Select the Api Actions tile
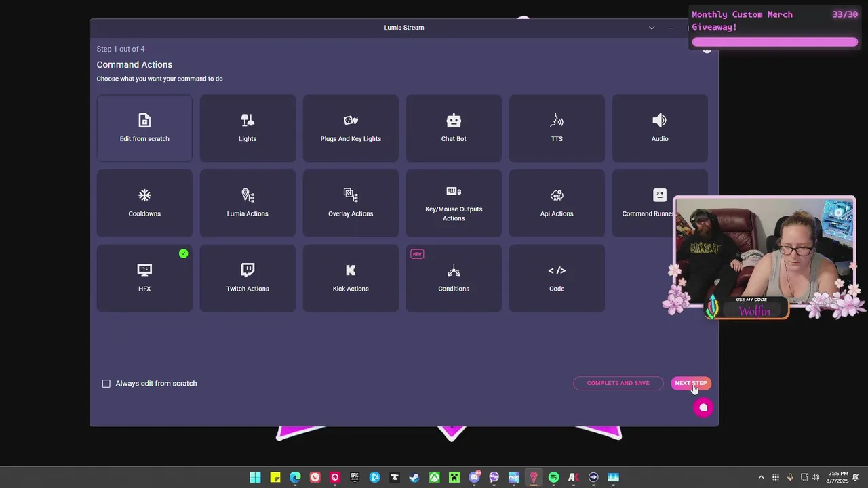The height and width of the screenshot is (488, 868). click(x=557, y=203)
